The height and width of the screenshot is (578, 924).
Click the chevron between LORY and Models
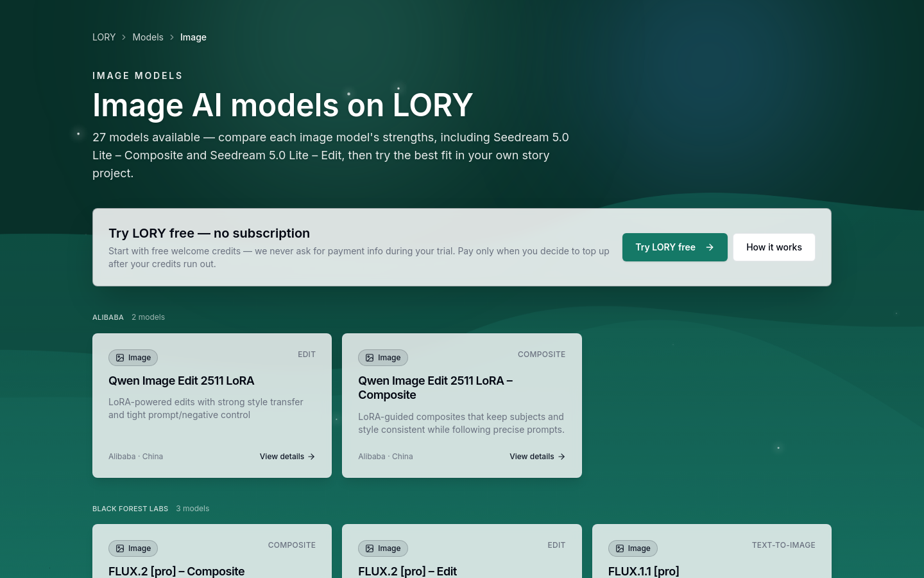(x=124, y=37)
